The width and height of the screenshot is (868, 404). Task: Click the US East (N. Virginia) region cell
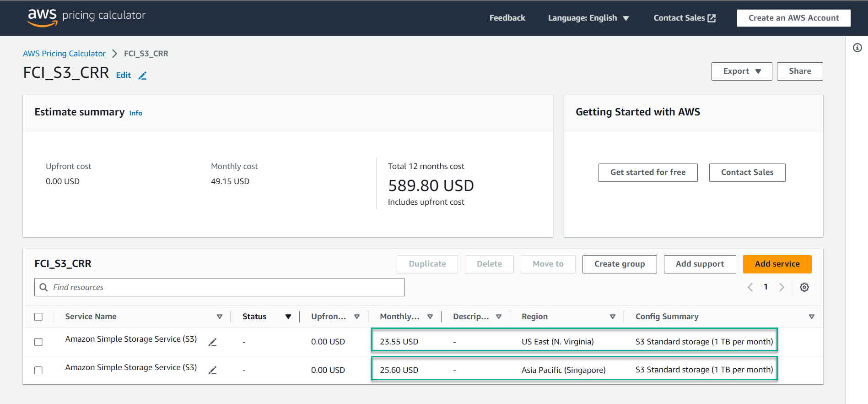pos(558,342)
